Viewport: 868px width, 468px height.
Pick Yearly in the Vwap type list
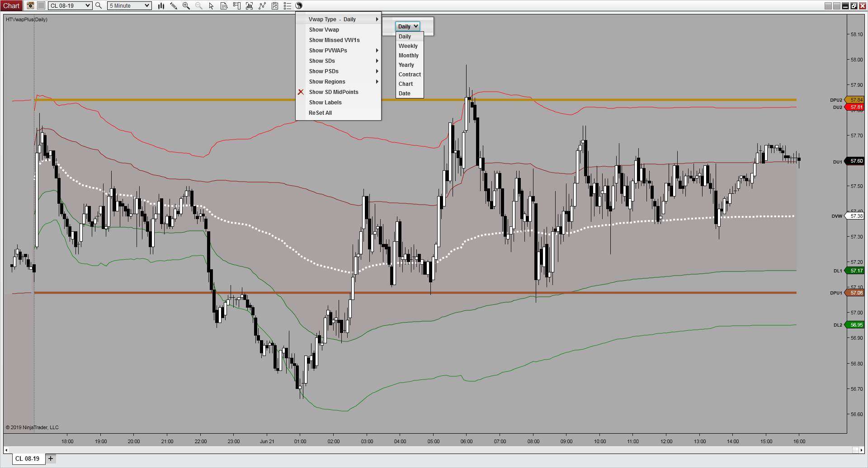(x=410, y=65)
